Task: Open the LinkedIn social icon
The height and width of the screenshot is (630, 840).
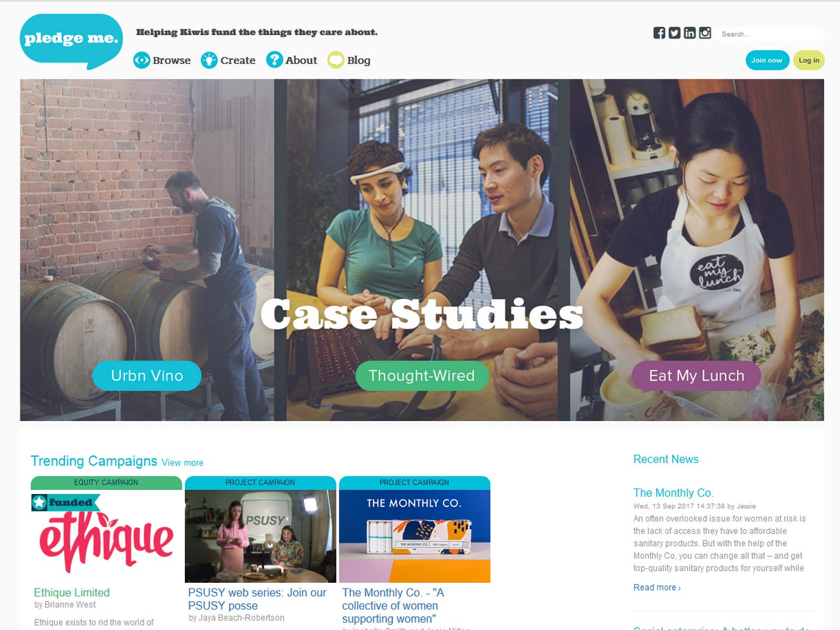Action: pyautogui.click(x=690, y=33)
